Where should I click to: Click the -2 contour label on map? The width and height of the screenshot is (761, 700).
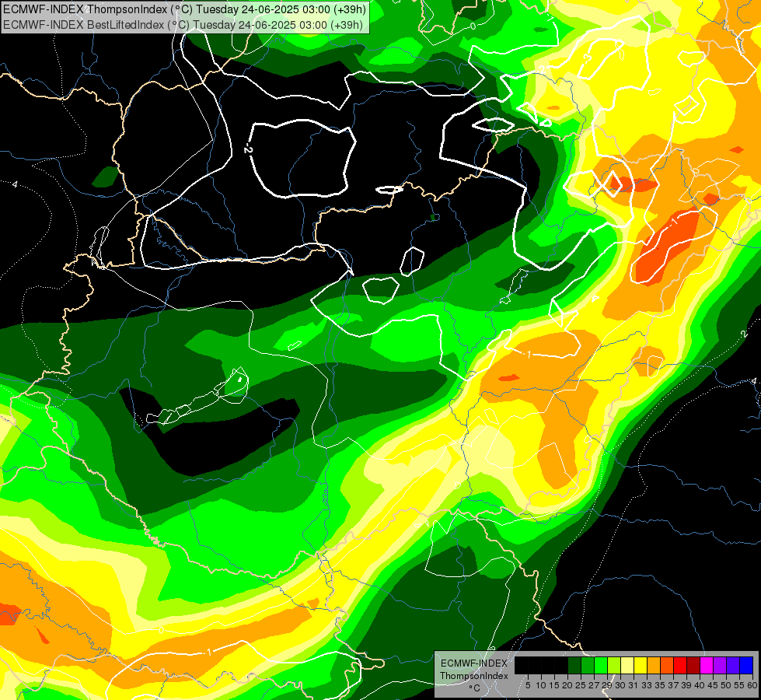(x=248, y=147)
